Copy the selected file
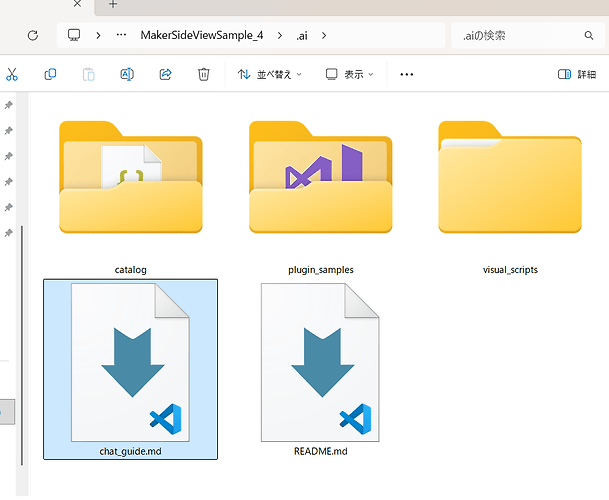609x500 pixels. pos(50,74)
